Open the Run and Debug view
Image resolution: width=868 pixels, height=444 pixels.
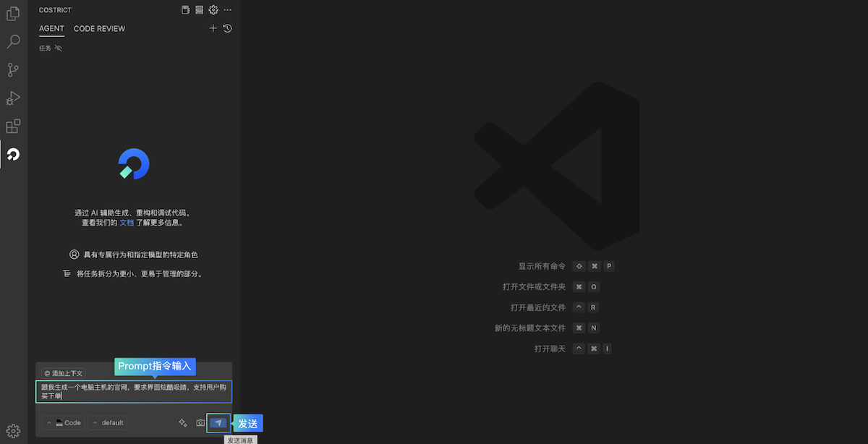coord(13,98)
